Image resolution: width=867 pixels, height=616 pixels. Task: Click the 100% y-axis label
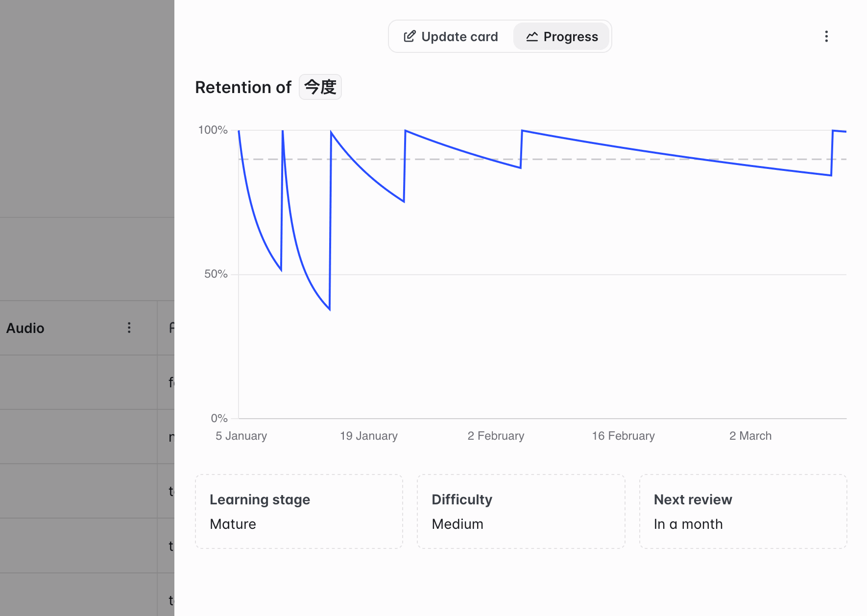[x=213, y=130]
